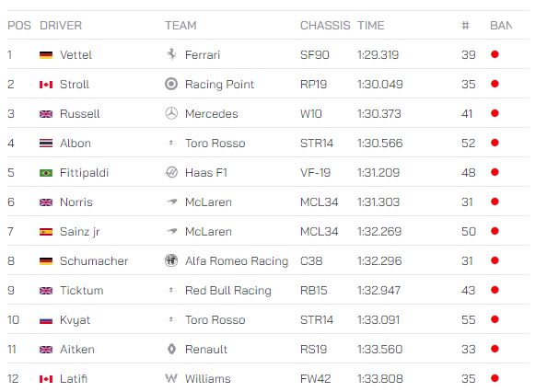Screen dimensions: 547x392
Task: Click the Red Bull Racing team name
Action: pyautogui.click(x=228, y=291)
